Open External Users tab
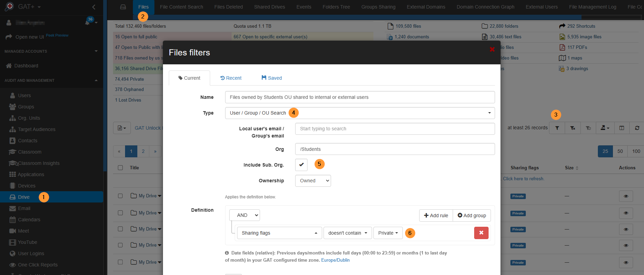Viewport: 644px width, 275px height. point(542,7)
